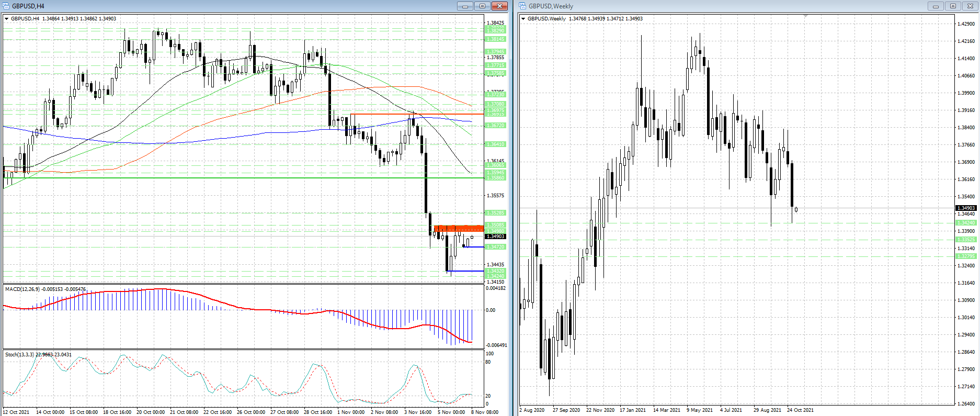
Task: Click the 9 May 2021 date on Weekly chart
Action: pyautogui.click(x=700, y=410)
